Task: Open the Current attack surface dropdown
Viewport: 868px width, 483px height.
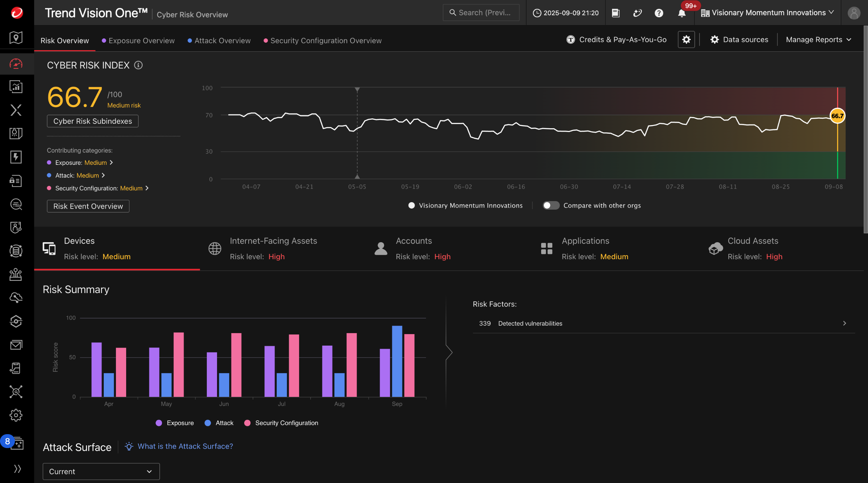Action: pos(101,471)
